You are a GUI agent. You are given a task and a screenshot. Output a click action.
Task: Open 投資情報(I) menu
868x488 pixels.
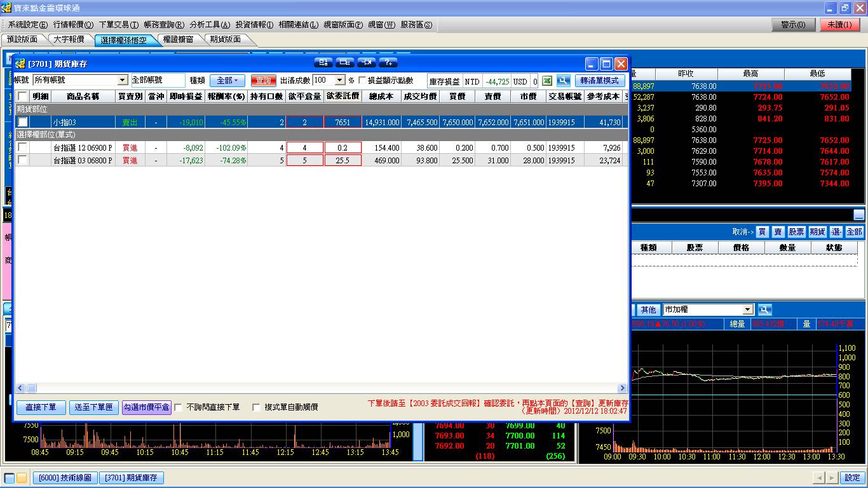(x=254, y=25)
